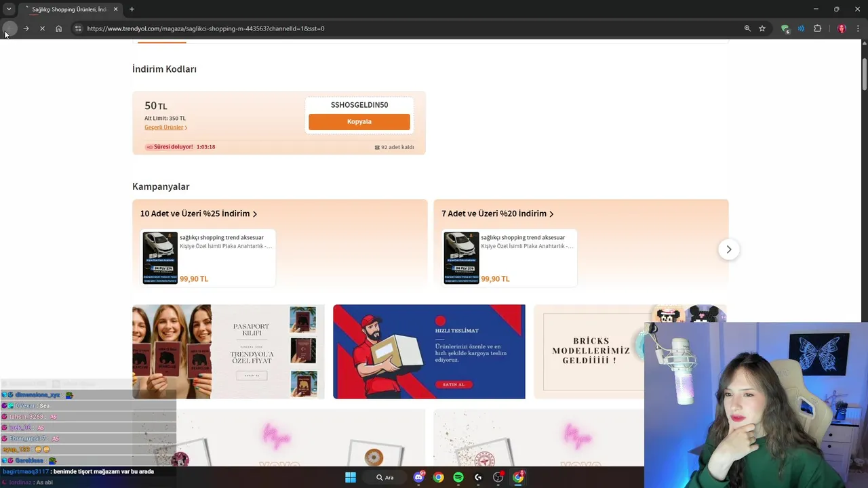Click the zoom magnifier icon in address bar
Viewport: 868px width, 488px height.
coord(747,28)
